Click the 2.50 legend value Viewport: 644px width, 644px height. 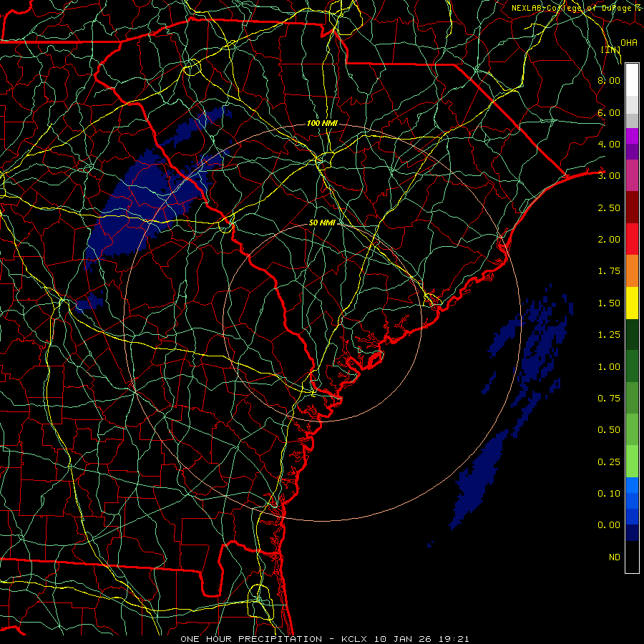(609, 208)
